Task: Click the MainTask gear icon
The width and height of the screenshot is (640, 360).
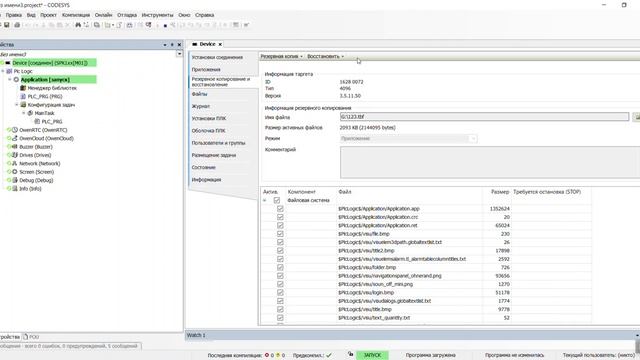Action: click(x=30, y=113)
